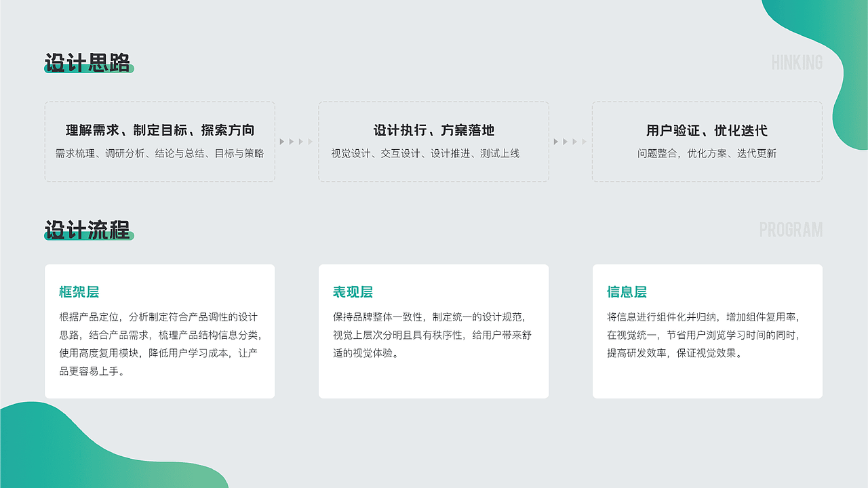This screenshot has width=868, height=488.
Task: Select the arrows before the 用户验证 card
Action: coord(570,142)
